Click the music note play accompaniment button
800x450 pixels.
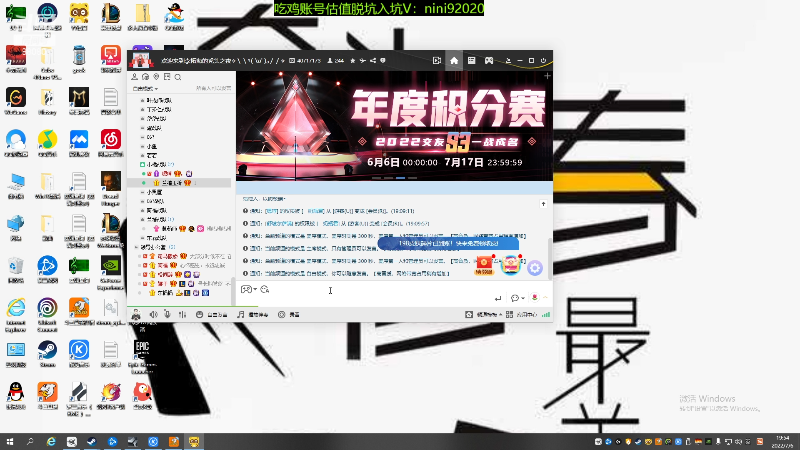253,314
